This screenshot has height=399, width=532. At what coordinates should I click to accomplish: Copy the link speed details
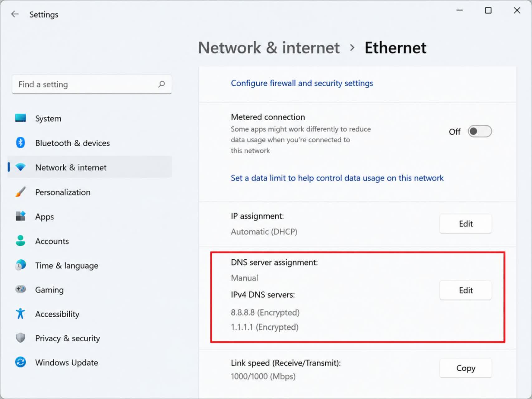[466, 368]
